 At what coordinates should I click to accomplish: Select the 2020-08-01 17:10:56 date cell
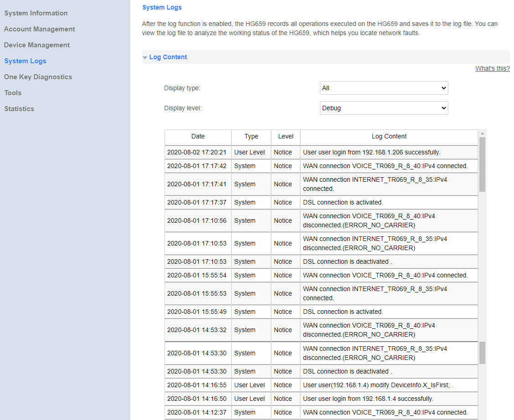pos(198,220)
